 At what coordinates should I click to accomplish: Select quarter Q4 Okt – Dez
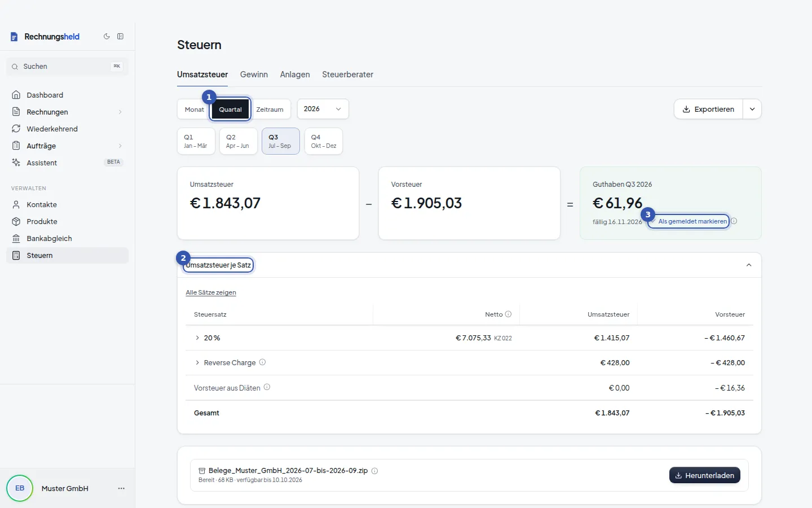[323, 141]
